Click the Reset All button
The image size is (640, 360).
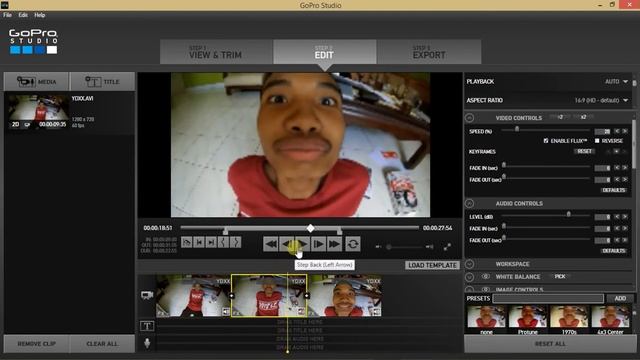point(550,344)
